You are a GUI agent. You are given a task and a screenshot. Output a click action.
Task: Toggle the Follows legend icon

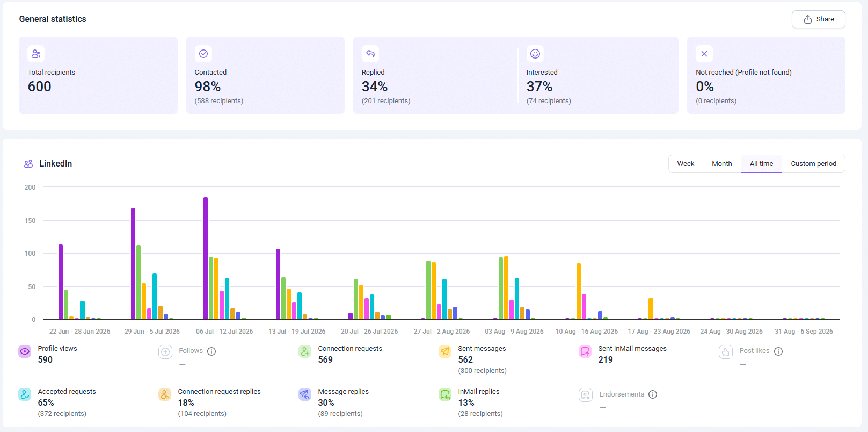(x=165, y=352)
